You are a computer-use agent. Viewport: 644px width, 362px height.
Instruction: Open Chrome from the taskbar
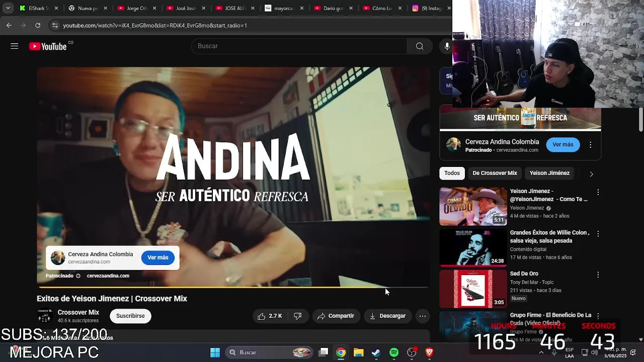[341, 352]
